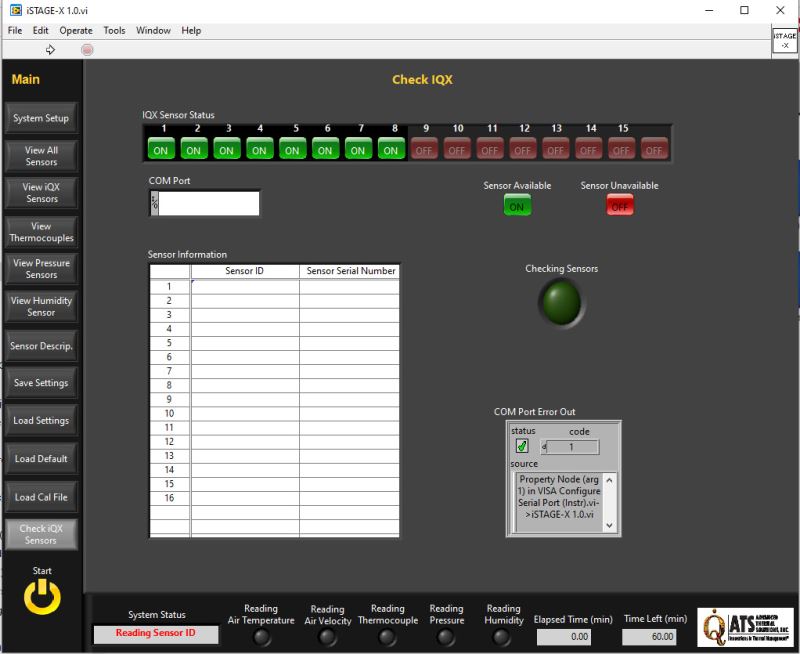Click the Load Settings button
This screenshot has height=654, width=800.
click(41, 420)
